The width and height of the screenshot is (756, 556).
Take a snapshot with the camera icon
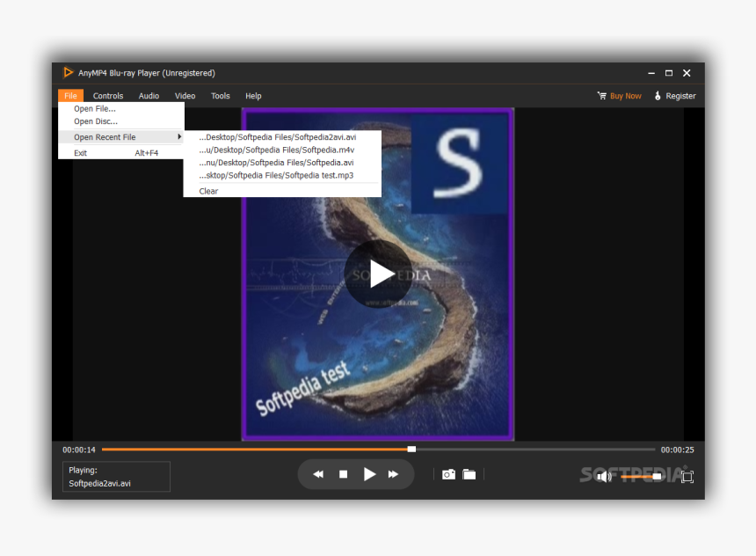click(x=448, y=474)
